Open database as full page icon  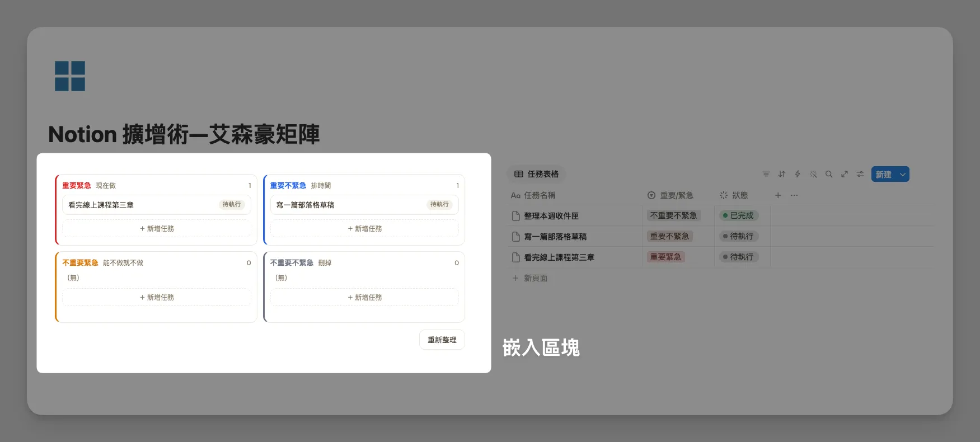pos(844,174)
